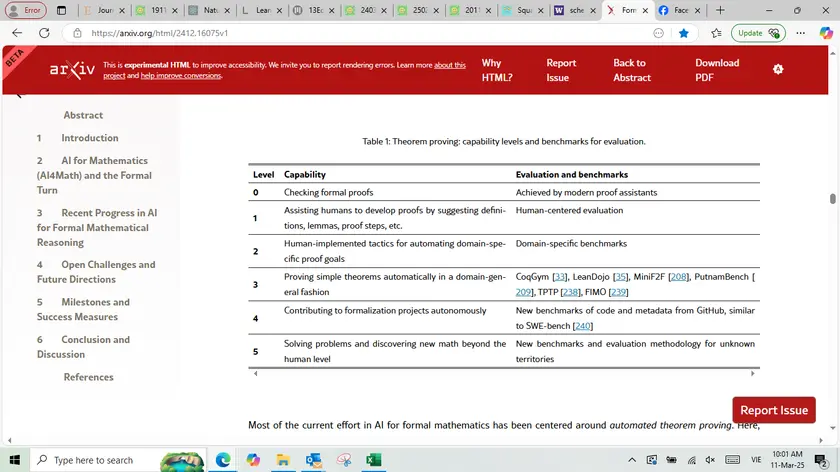Click table scroll right arrow
The width and height of the screenshot is (840, 472).
(x=753, y=373)
